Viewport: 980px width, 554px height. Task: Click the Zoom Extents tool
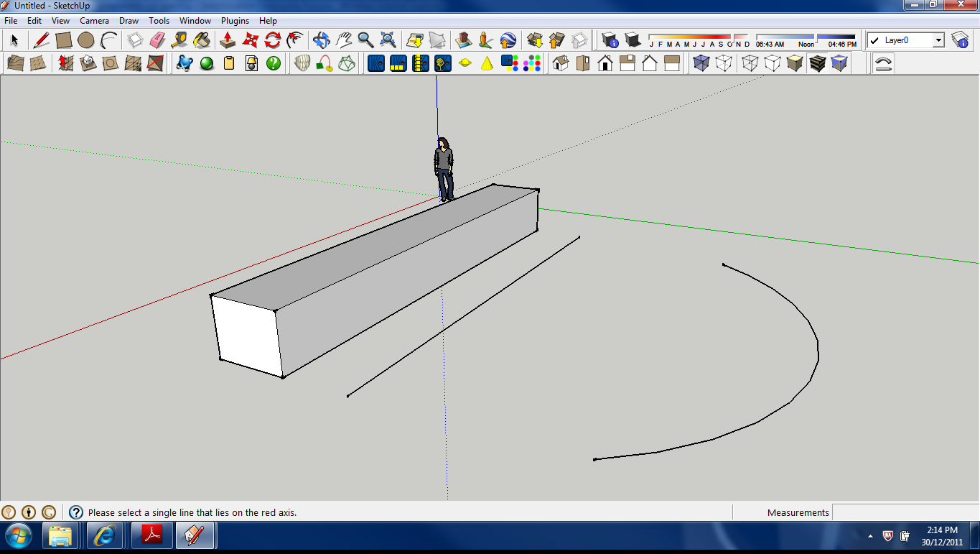point(388,40)
